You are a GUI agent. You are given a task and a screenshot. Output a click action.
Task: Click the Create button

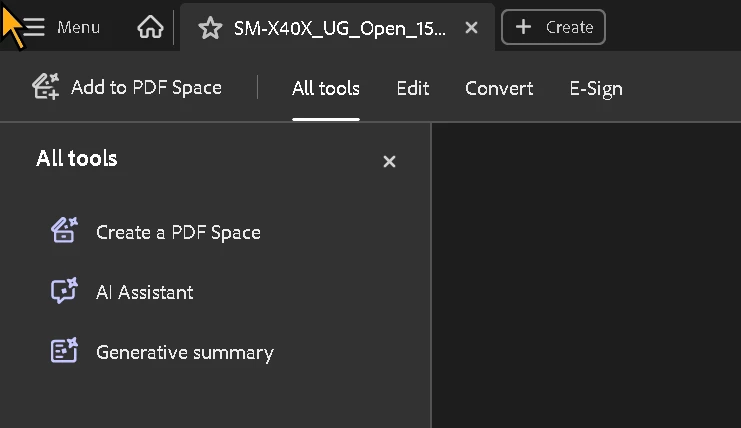click(553, 27)
